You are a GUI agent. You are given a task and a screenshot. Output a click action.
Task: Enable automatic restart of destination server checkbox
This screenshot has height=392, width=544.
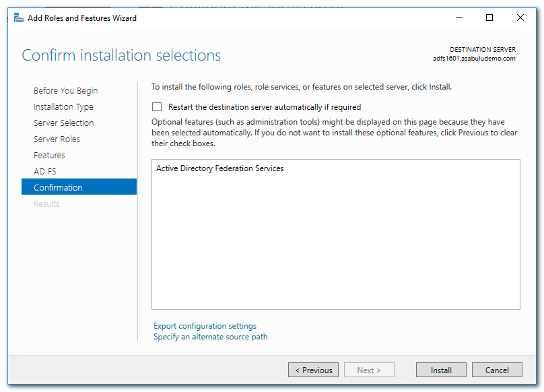pos(157,107)
